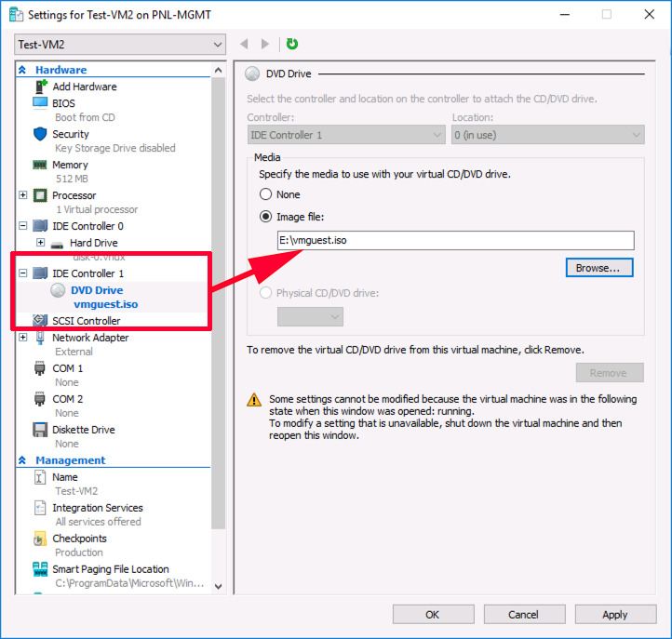Collapse the IDE Controller 1 node
672x639 pixels.
(x=23, y=273)
